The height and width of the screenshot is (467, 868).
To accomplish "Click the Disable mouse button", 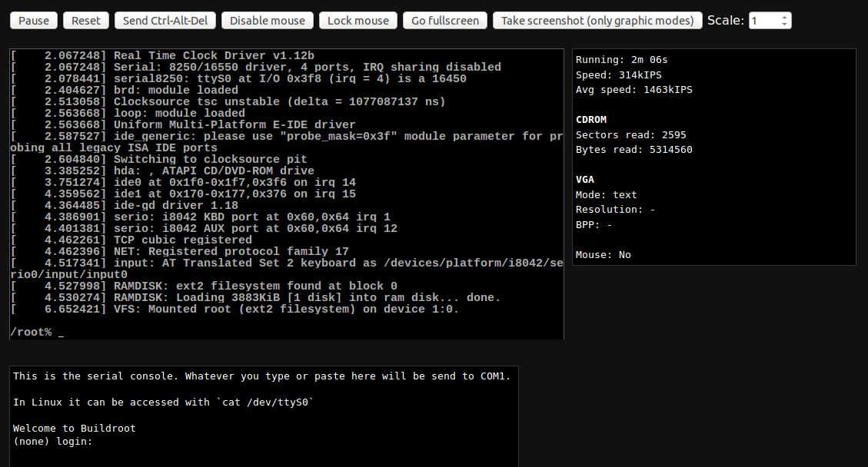I will pyautogui.click(x=268, y=21).
